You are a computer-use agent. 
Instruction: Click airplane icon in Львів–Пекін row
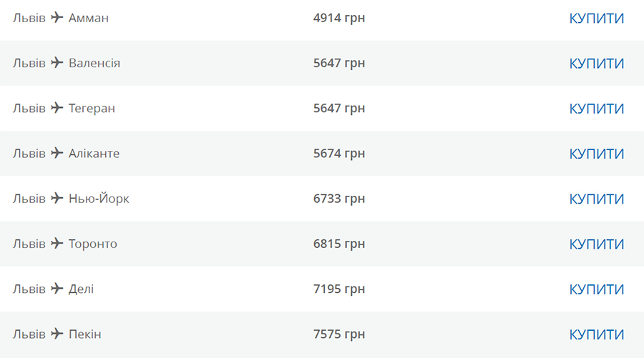click(57, 334)
